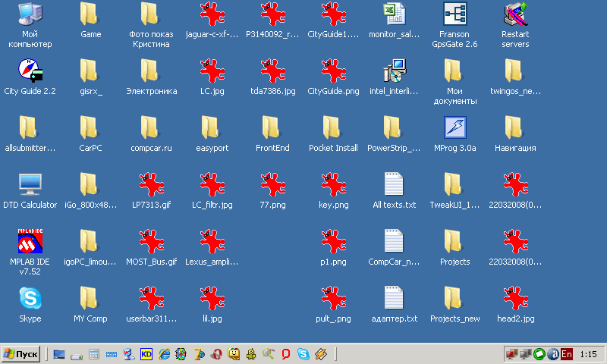Click the taskbar clock
The width and height of the screenshot is (607, 364).
point(587,354)
